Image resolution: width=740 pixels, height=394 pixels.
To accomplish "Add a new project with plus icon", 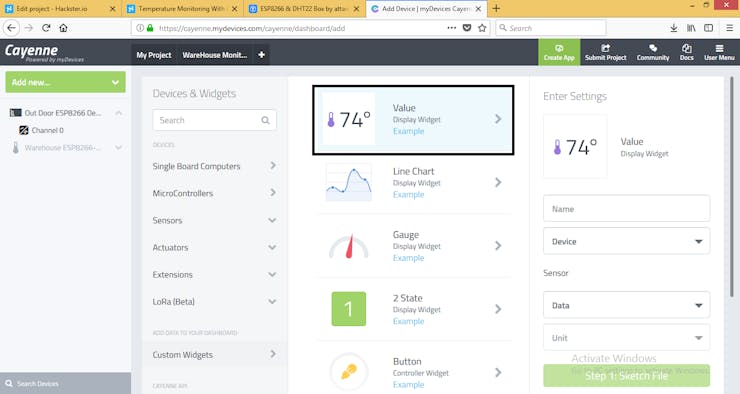I will (261, 55).
